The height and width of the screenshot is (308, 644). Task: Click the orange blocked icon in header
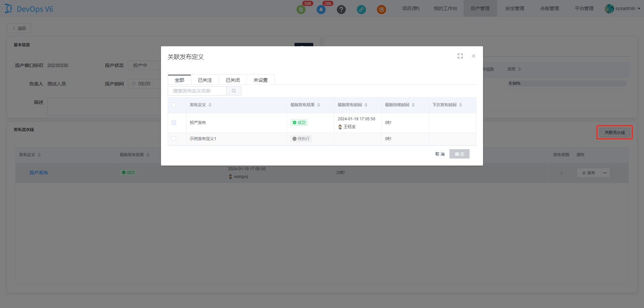(x=381, y=9)
